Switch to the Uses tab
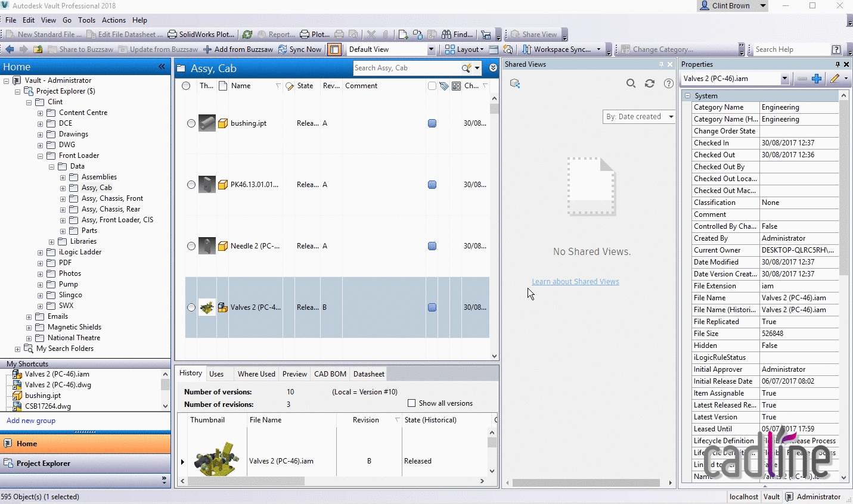Image resolution: width=853 pixels, height=504 pixels. [216, 374]
